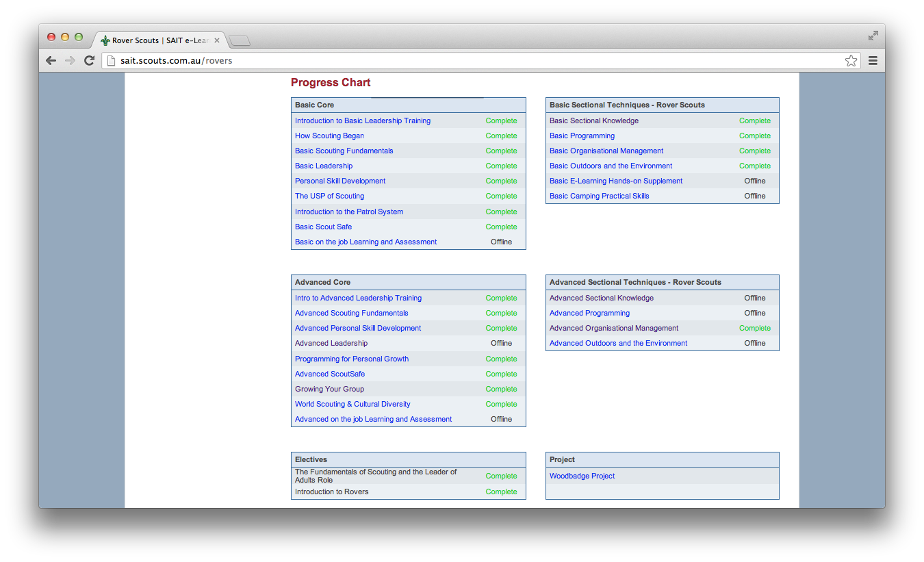Zoom the window with the green button
The width and height of the screenshot is (924, 562).
tap(79, 37)
